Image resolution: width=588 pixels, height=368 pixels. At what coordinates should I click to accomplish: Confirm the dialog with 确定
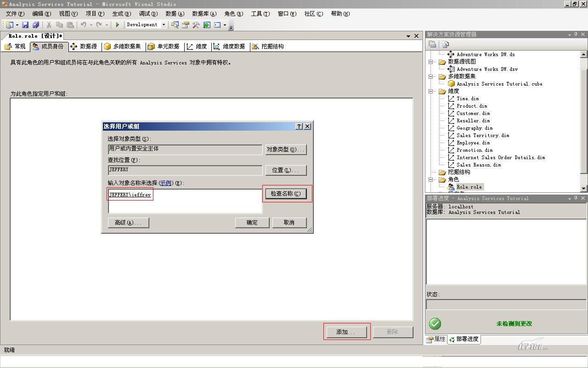(x=252, y=223)
